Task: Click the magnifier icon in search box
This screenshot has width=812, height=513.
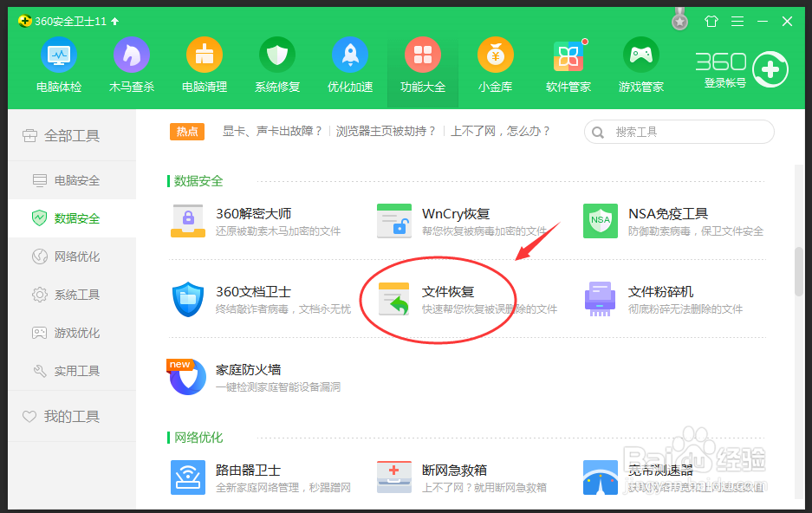Action: point(598,133)
